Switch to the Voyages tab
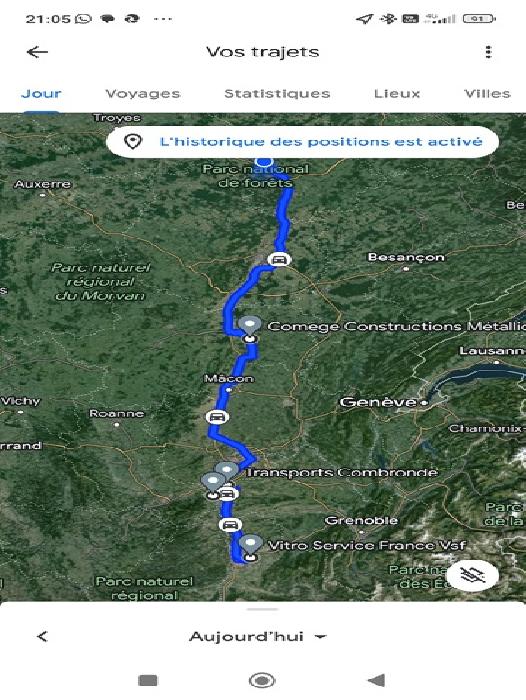Image resolution: width=526 pixels, height=700 pixels. [142, 93]
